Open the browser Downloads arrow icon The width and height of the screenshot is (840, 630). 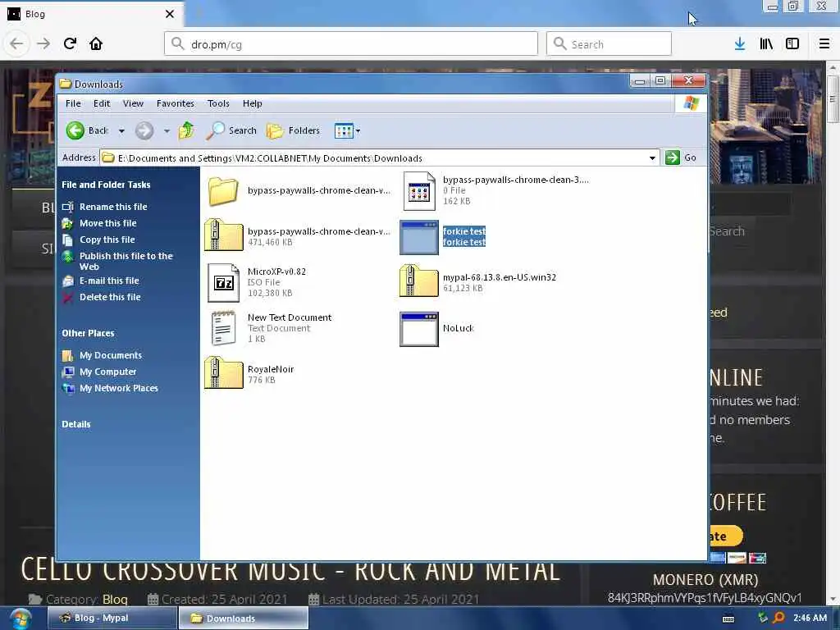[740, 44]
